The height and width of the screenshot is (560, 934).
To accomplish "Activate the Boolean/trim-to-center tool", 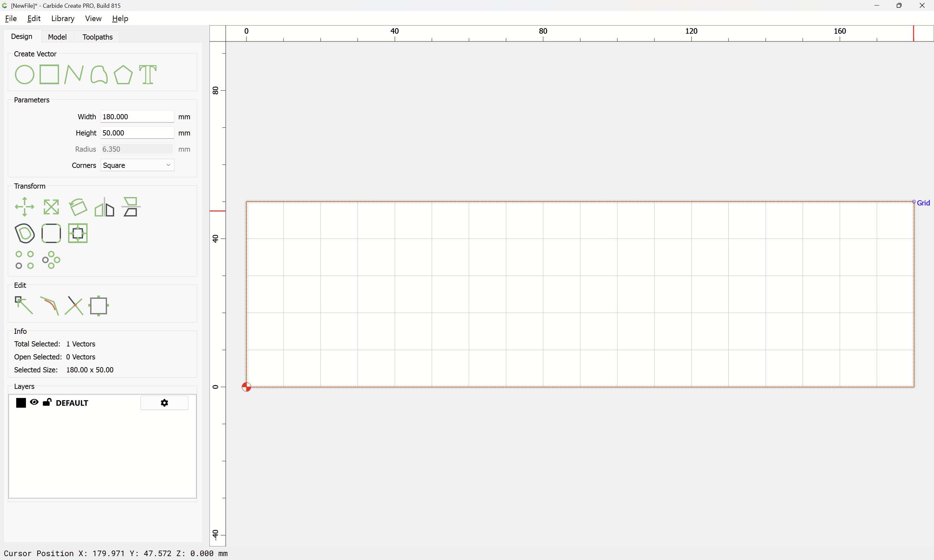I will click(x=78, y=233).
